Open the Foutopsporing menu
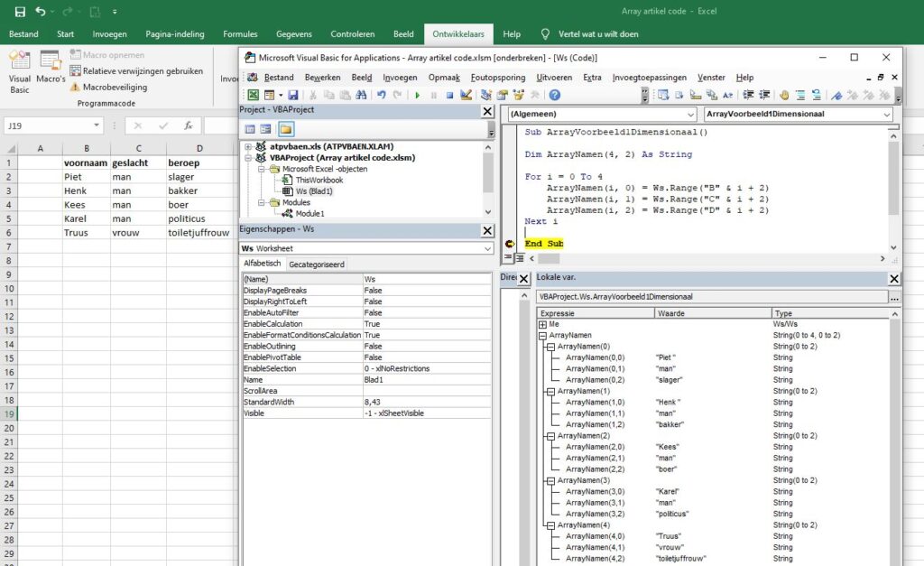Viewport: 924px width, 566px height. [496, 78]
